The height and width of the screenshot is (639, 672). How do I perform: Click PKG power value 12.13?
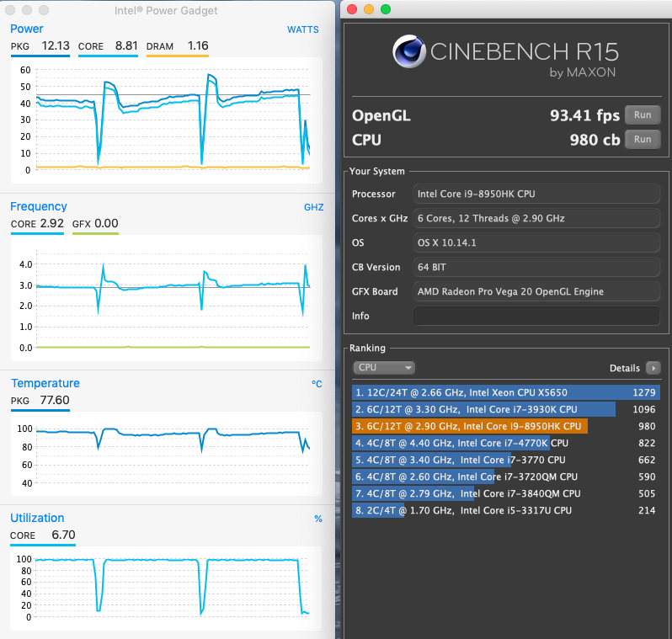56,45
